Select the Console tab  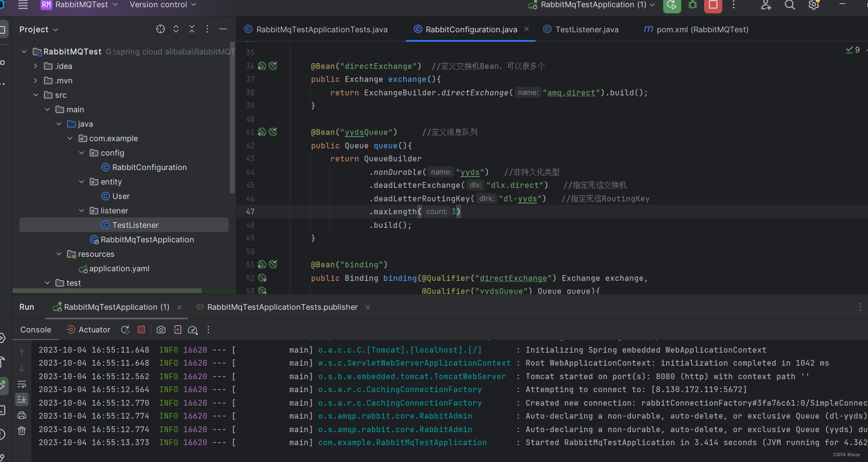[x=36, y=330]
